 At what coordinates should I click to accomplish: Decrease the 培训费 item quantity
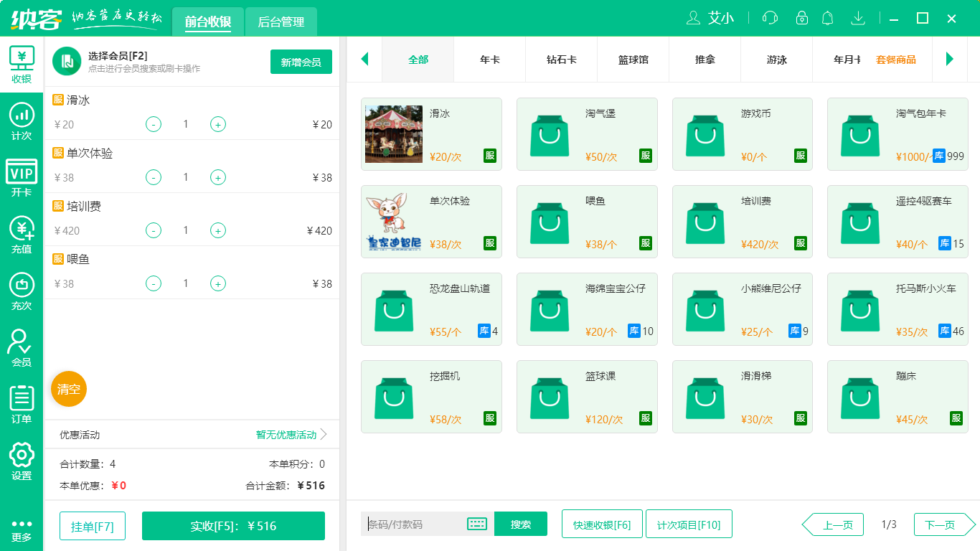[153, 230]
